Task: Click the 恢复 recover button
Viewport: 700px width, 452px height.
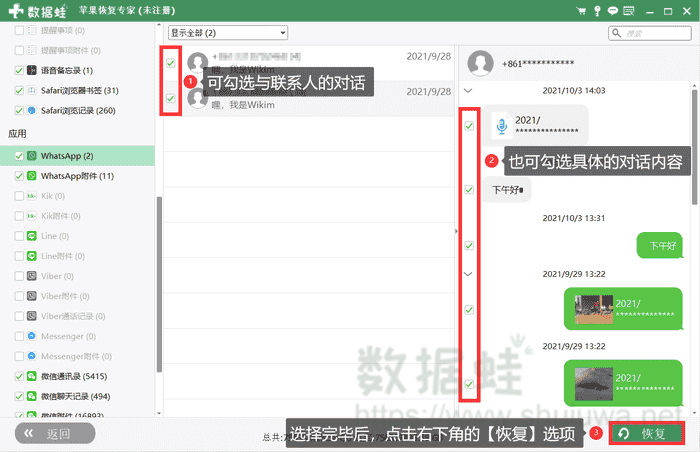Action: [x=646, y=433]
